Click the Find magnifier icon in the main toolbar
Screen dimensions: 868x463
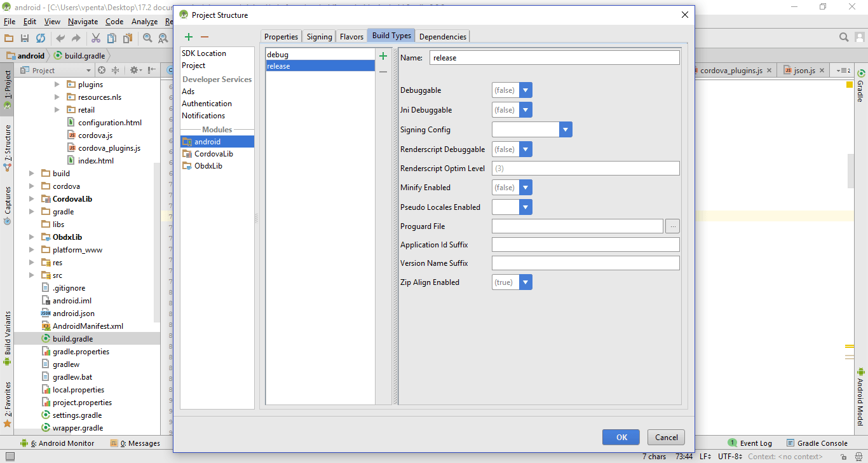[x=147, y=38]
